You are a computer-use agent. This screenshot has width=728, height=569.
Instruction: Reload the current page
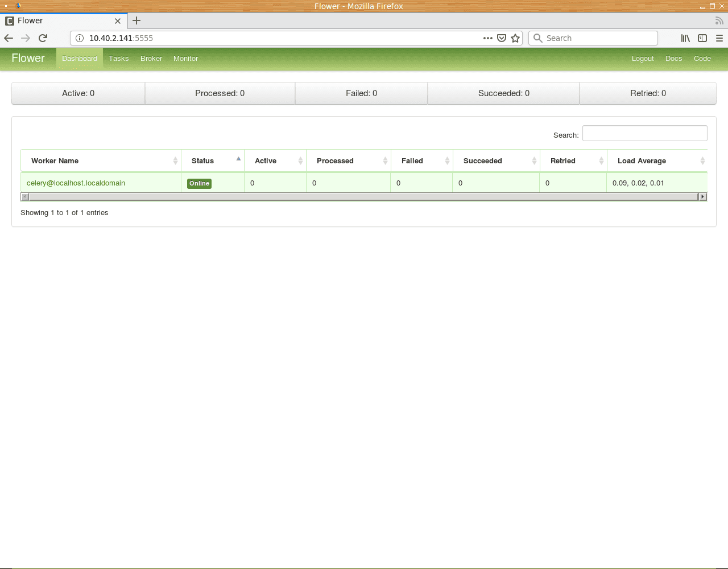[43, 38]
